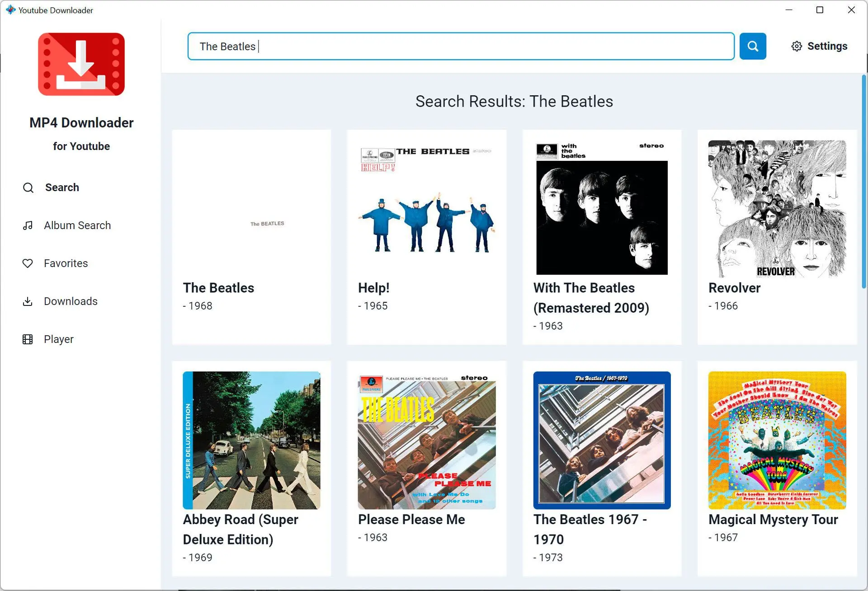Clear and retype search query
This screenshot has height=591, width=868.
coord(460,46)
